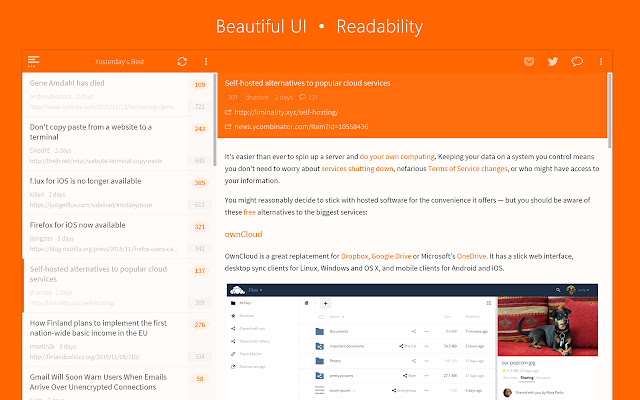Image resolution: width=640 pixels, height=400 pixels.
Task: Follow the 'Terms of Service changes' link
Action: [467, 169]
